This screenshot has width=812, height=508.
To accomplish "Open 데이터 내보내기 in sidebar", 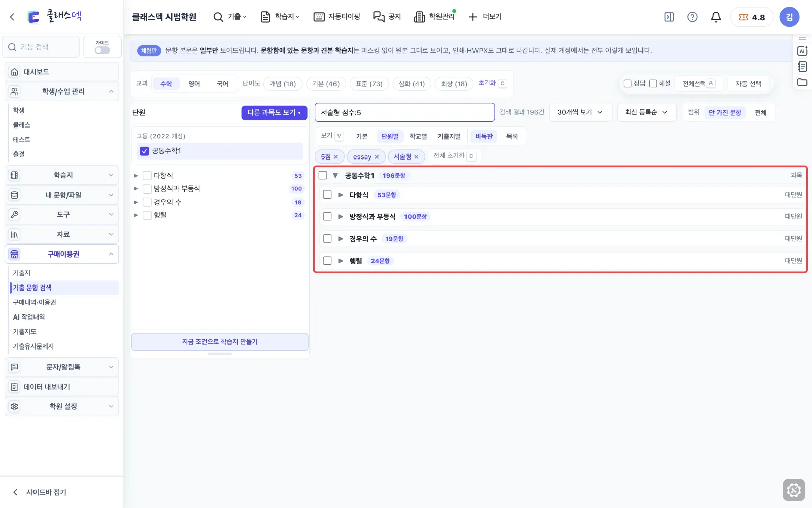I will coord(62,387).
